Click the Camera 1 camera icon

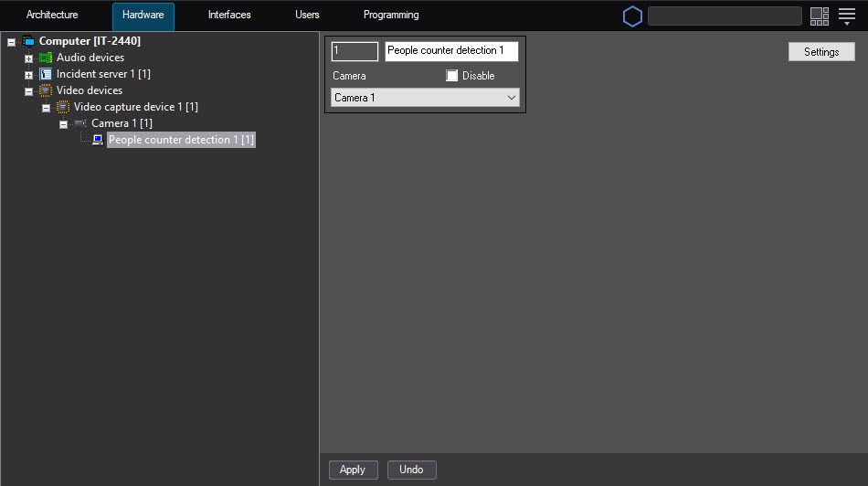click(80, 123)
